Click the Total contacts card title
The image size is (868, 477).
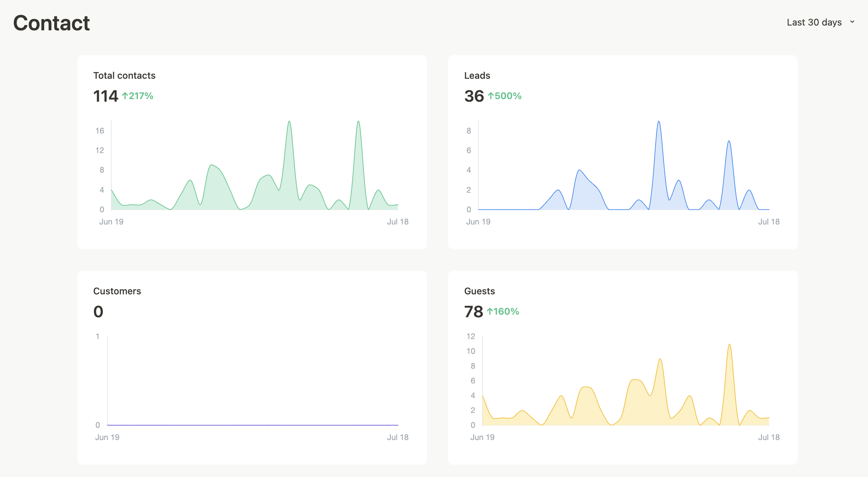tap(124, 75)
